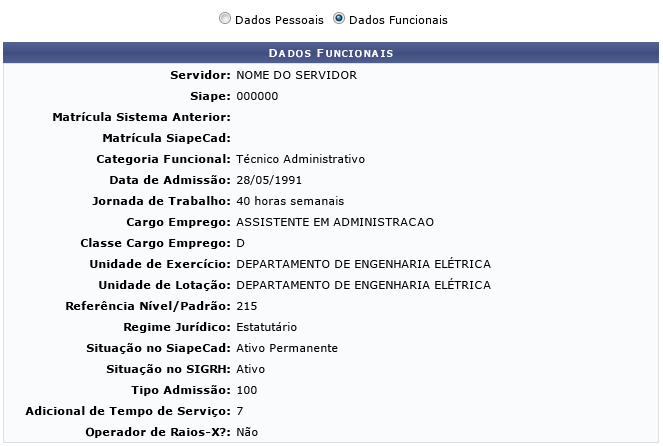Select the Dados Funcionais radio button

coord(339,19)
